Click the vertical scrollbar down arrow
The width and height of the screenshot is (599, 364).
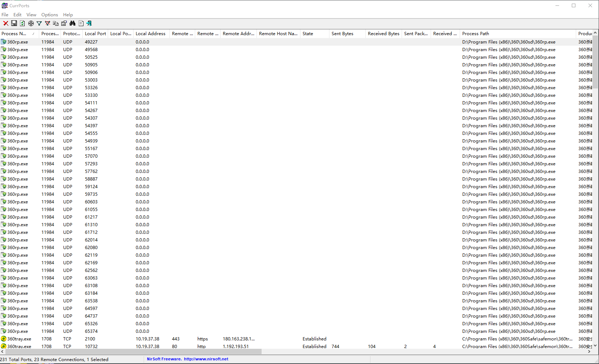pos(595,346)
